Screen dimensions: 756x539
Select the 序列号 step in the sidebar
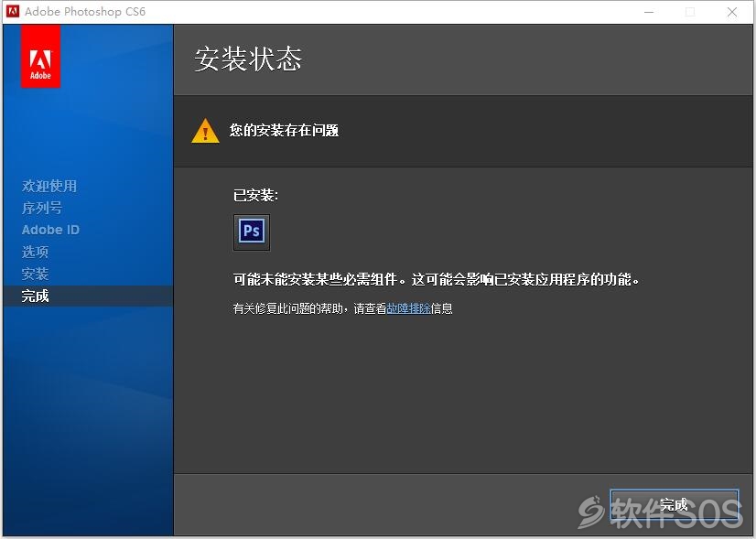coord(42,209)
